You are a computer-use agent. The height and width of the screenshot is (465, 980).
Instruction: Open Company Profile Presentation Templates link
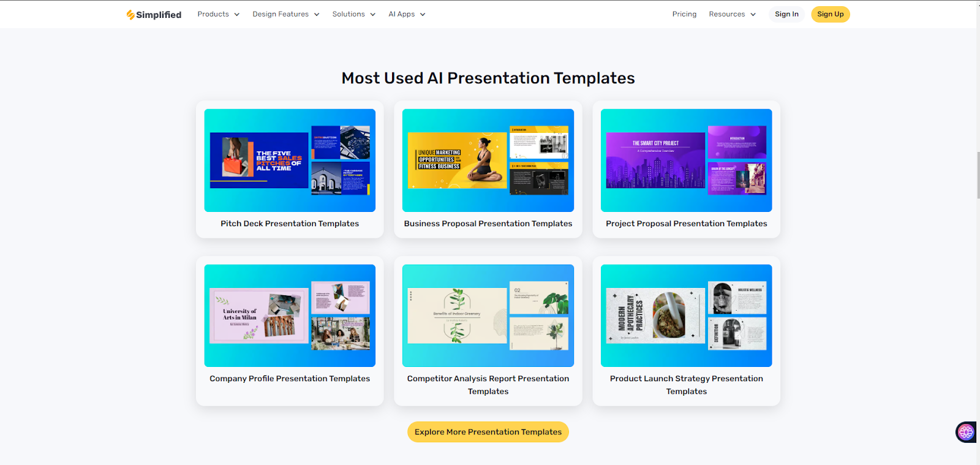[290, 379]
